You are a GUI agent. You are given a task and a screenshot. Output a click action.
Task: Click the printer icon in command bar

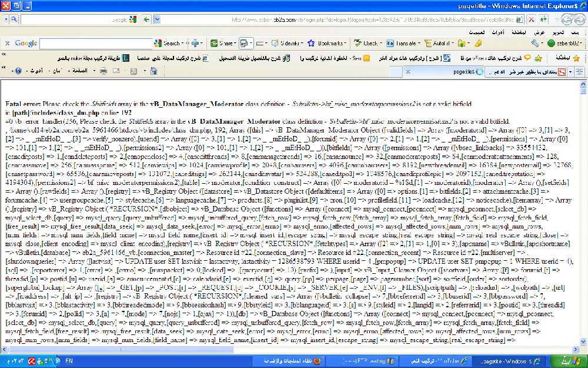coord(103,71)
